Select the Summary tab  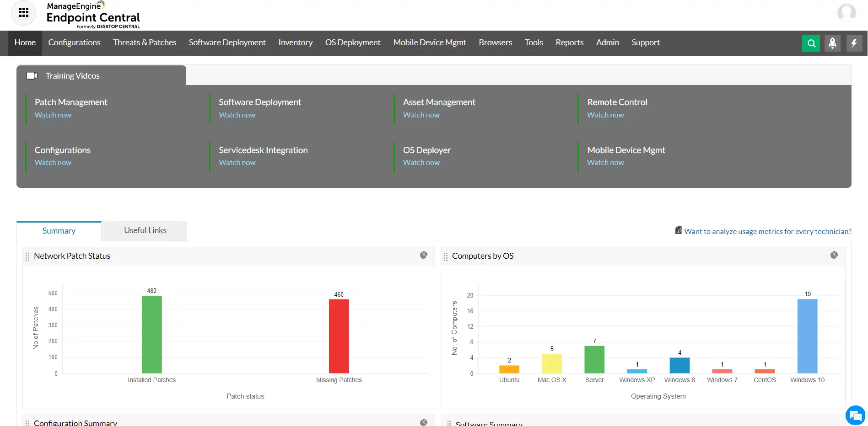(59, 231)
